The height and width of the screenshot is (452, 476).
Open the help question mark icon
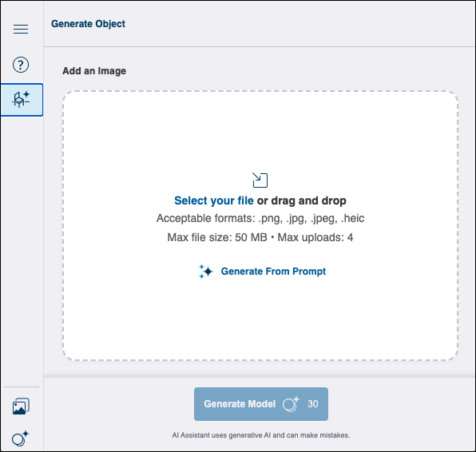point(21,65)
